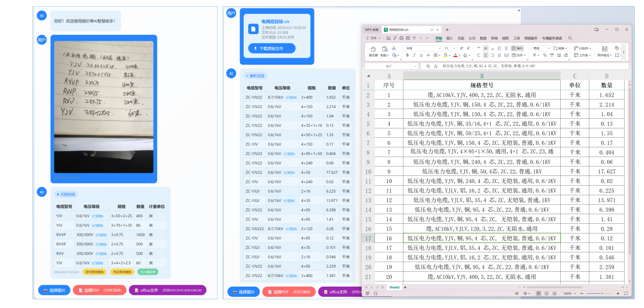The width and height of the screenshot is (644, 308).
Task: Open the 数据 (Data) ribbon tab
Action: 483,38
